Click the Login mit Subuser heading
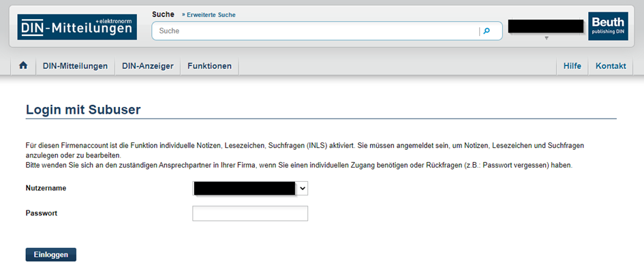This screenshot has width=644, height=280. 82,109
